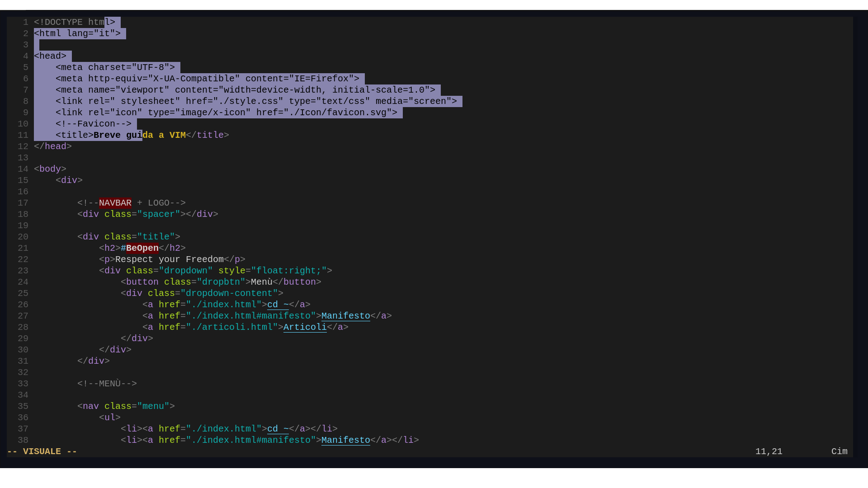Click the -- VISUALE -- mode indicator
This screenshot has height=488, width=868.
point(42,451)
